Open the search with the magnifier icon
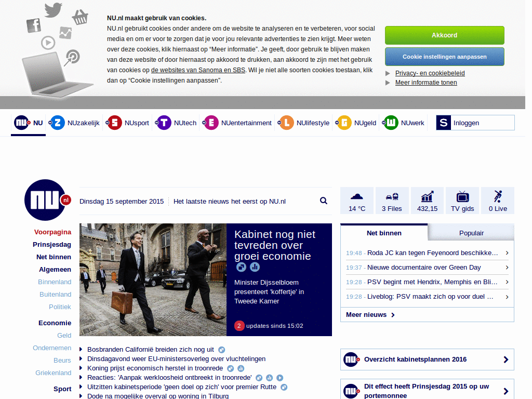The height and width of the screenshot is (399, 532). click(x=323, y=201)
